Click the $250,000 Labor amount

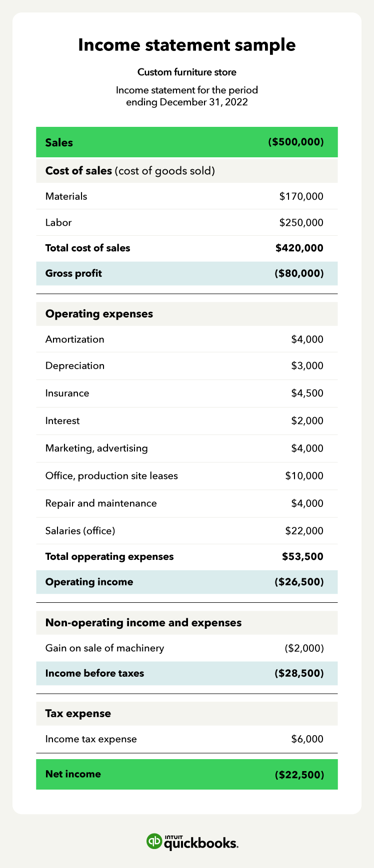(301, 222)
